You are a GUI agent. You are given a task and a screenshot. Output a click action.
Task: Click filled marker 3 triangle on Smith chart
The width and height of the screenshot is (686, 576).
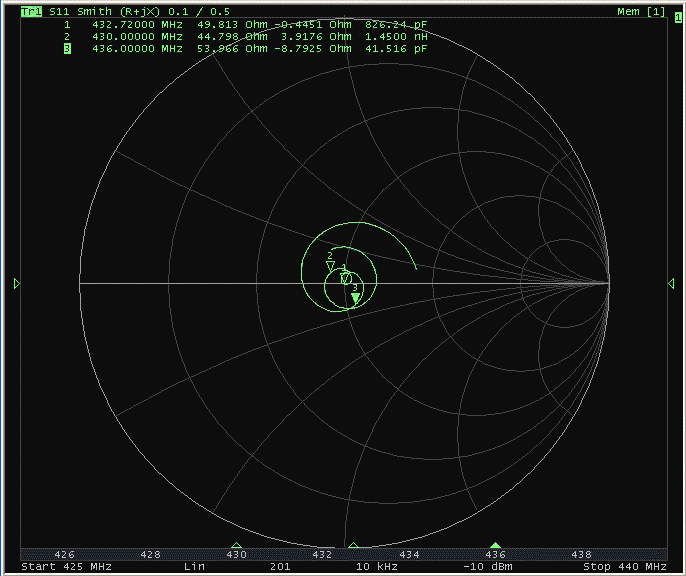pyautogui.click(x=356, y=298)
